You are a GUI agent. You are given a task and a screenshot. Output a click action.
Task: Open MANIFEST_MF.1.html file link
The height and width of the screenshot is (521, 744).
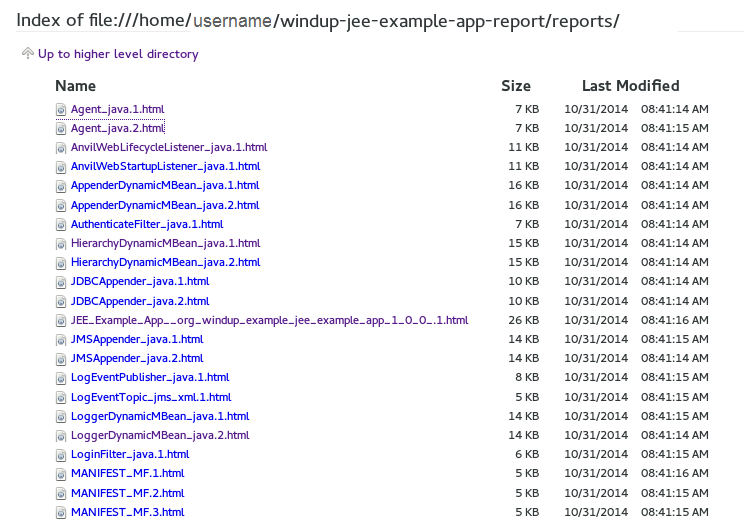click(x=127, y=473)
